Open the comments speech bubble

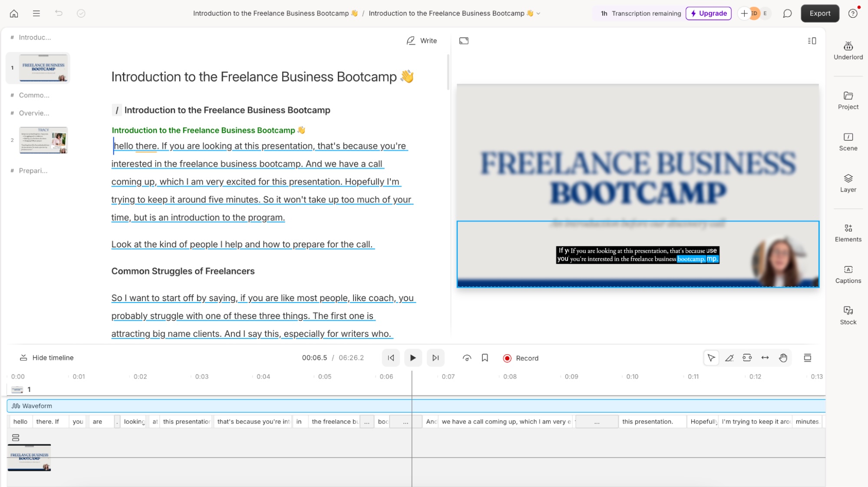pos(787,13)
